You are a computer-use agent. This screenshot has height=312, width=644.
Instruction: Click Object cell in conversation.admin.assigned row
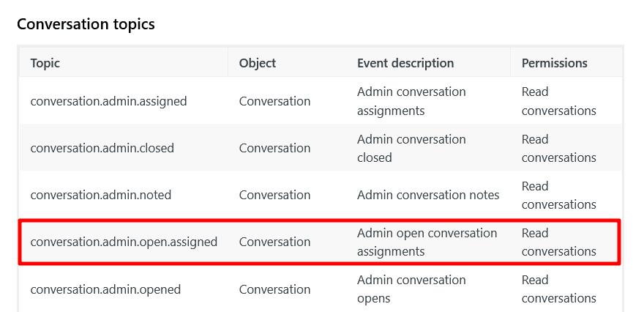coord(274,101)
